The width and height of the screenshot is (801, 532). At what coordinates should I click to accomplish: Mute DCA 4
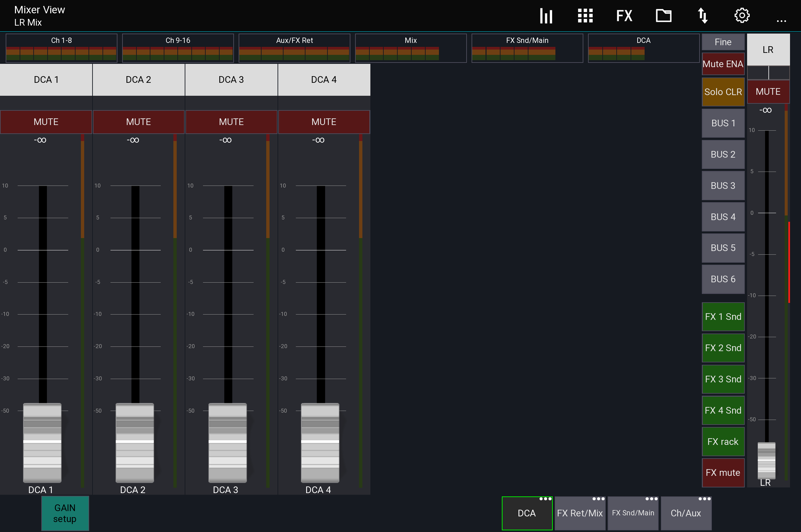tap(324, 122)
